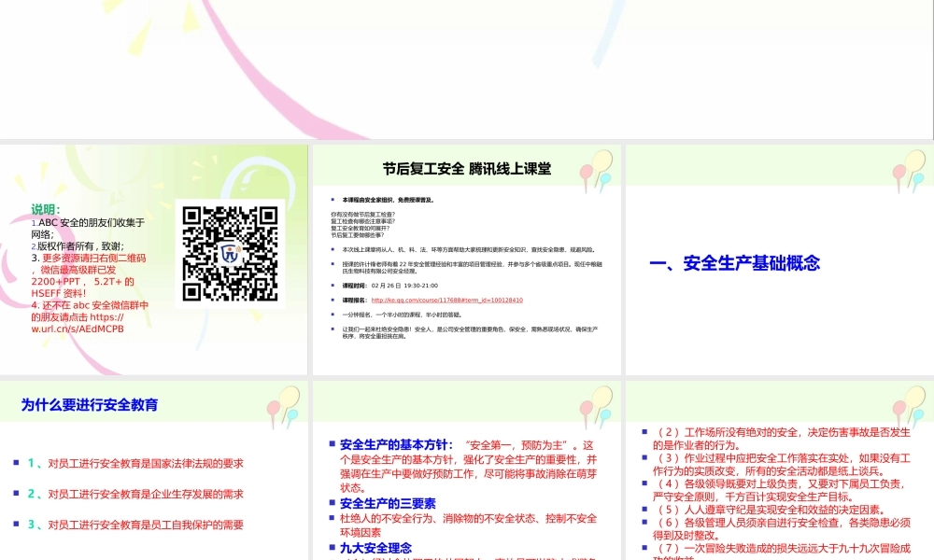Viewport: 934px width, 560px height.
Task: Click the 课程时间: 02 月 26 日 19:30-21:00 line
Action: click(x=389, y=286)
